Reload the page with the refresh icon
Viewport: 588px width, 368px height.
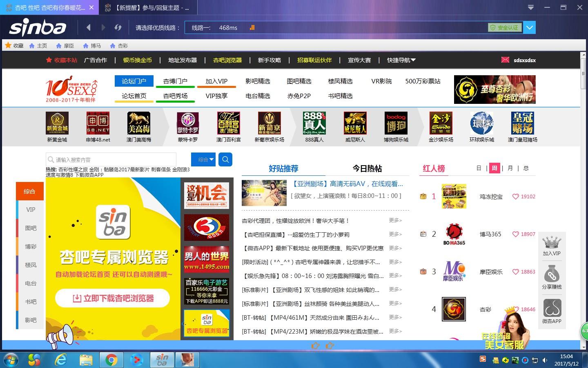point(118,27)
